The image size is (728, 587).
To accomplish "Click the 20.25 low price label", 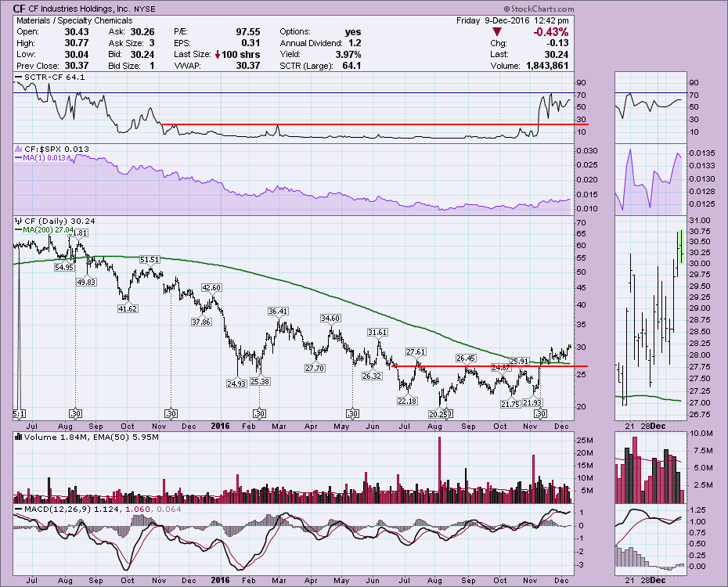I will [x=438, y=413].
